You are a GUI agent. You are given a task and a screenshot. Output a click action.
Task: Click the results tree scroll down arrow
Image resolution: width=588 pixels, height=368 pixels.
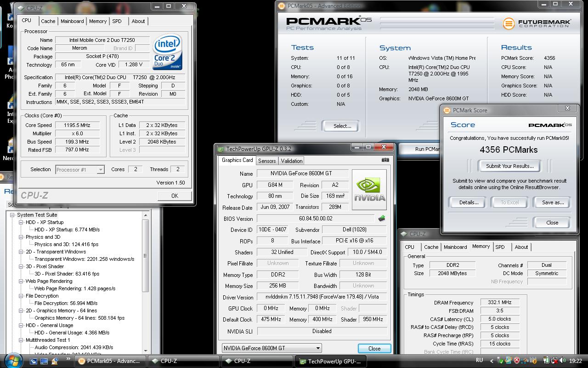click(x=146, y=352)
